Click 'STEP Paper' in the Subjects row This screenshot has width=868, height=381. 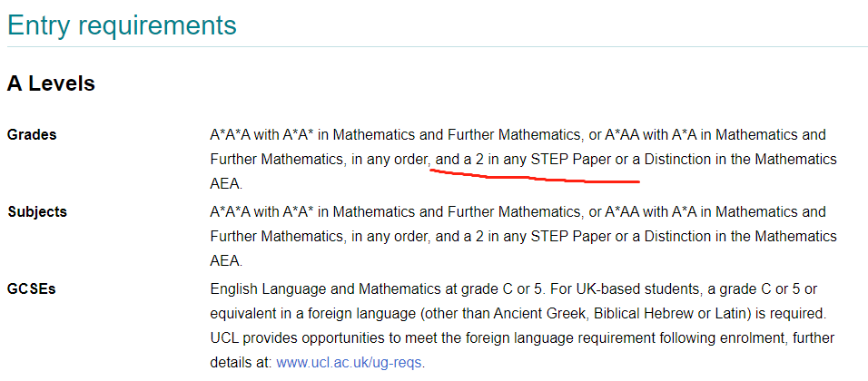click(571, 238)
